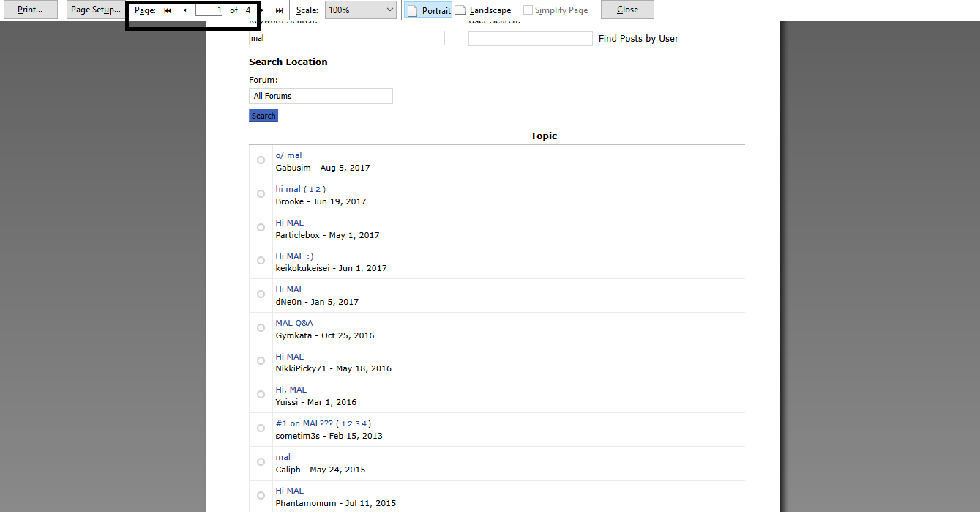Click the previous page arrow

(184, 10)
